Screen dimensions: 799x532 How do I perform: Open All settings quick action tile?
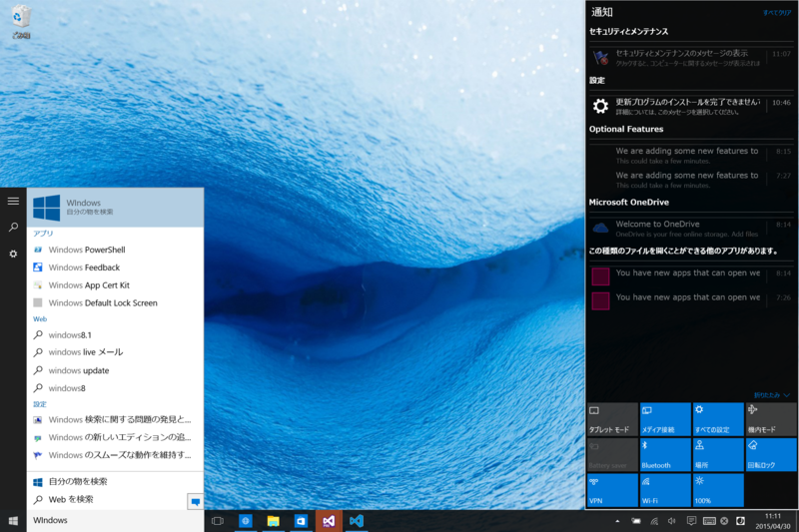pos(718,419)
